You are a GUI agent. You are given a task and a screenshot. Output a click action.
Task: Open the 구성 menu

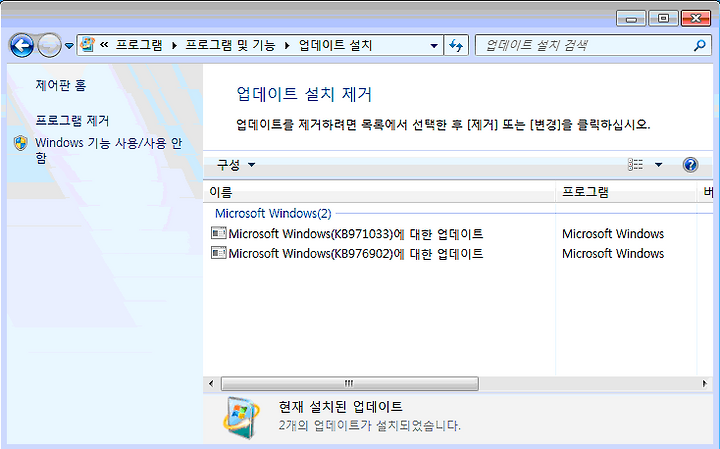coord(236,165)
